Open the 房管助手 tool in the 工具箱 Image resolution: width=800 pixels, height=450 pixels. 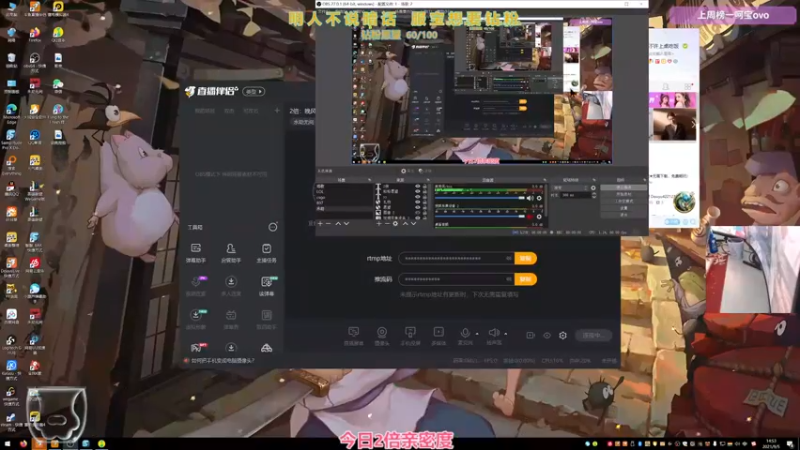coord(231,252)
